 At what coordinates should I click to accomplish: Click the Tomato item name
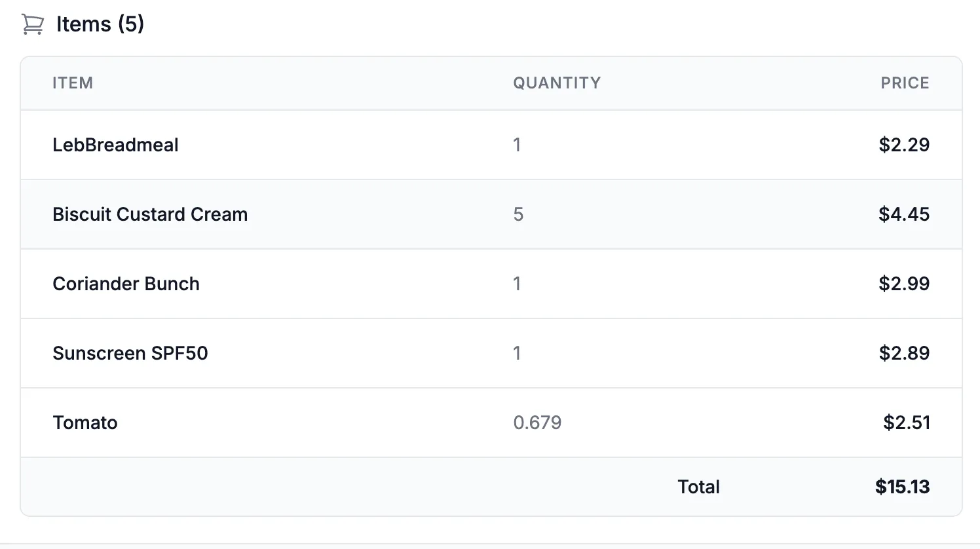pyautogui.click(x=85, y=423)
